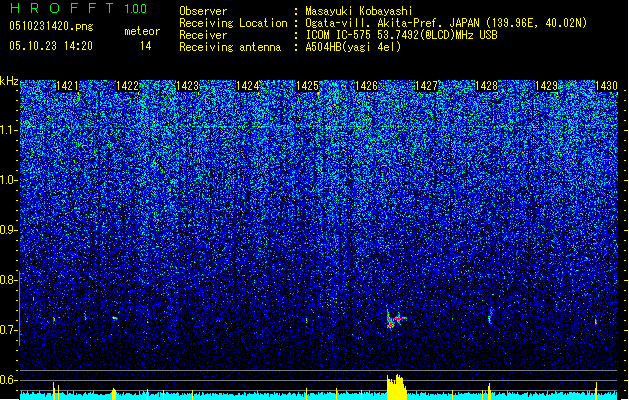Click the tall yellow intensity peak below 1426
This screenshot has width=629, height=400.
(x=396, y=387)
